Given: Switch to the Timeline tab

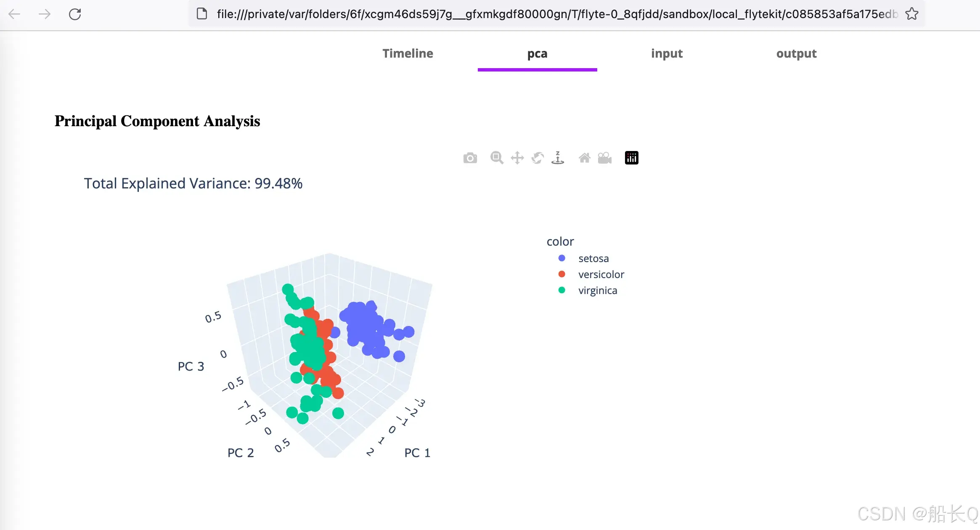Looking at the screenshot, I should point(408,53).
